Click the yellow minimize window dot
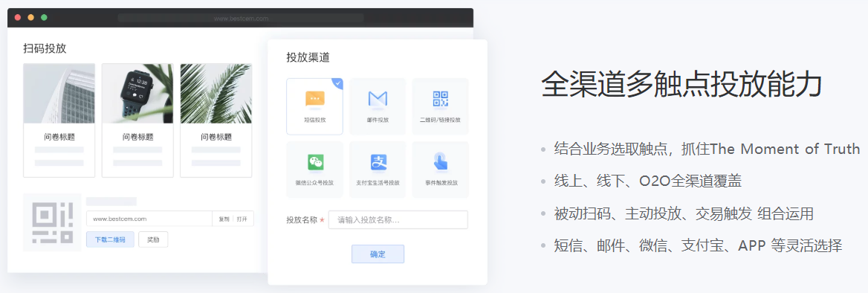868x293 pixels. (31, 18)
